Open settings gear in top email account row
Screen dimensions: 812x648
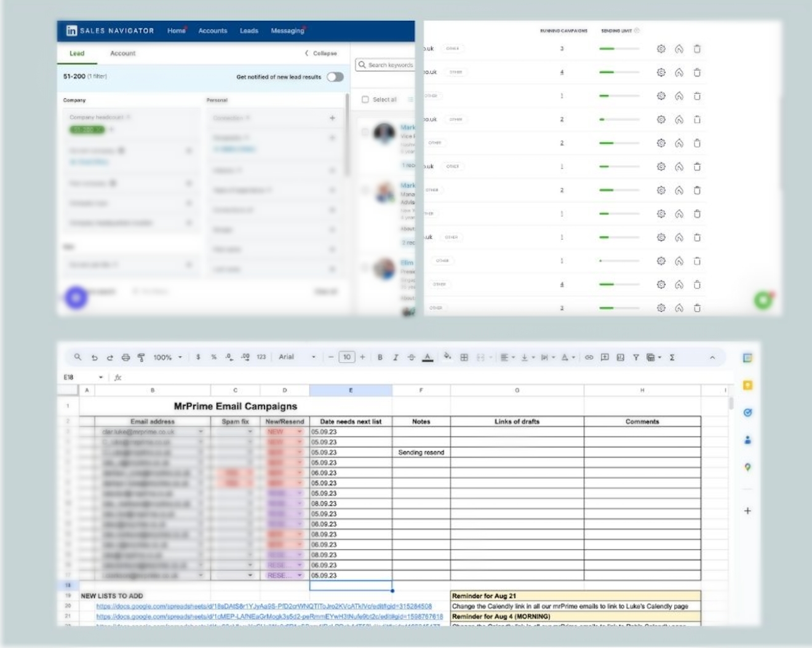click(661, 49)
